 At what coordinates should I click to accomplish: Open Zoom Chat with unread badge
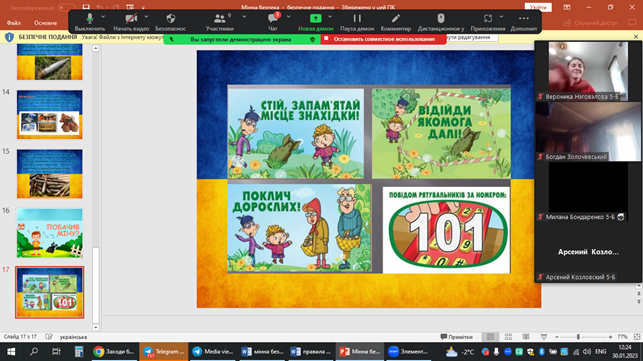273,22
